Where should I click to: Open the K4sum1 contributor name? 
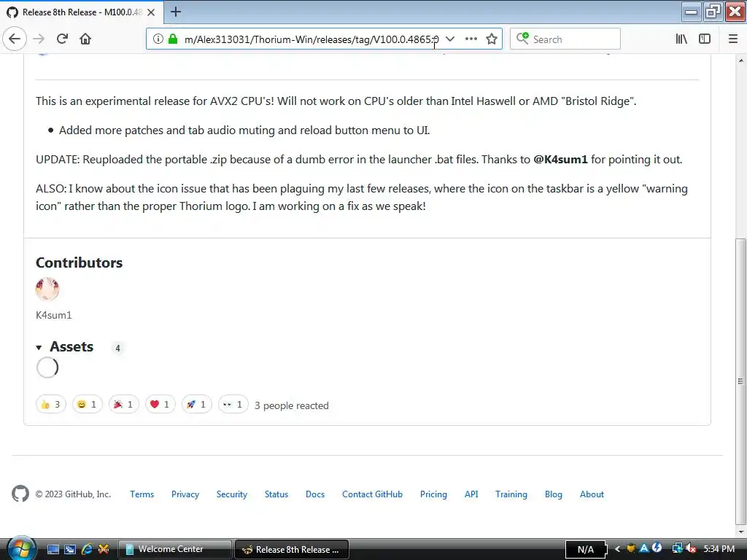point(54,315)
